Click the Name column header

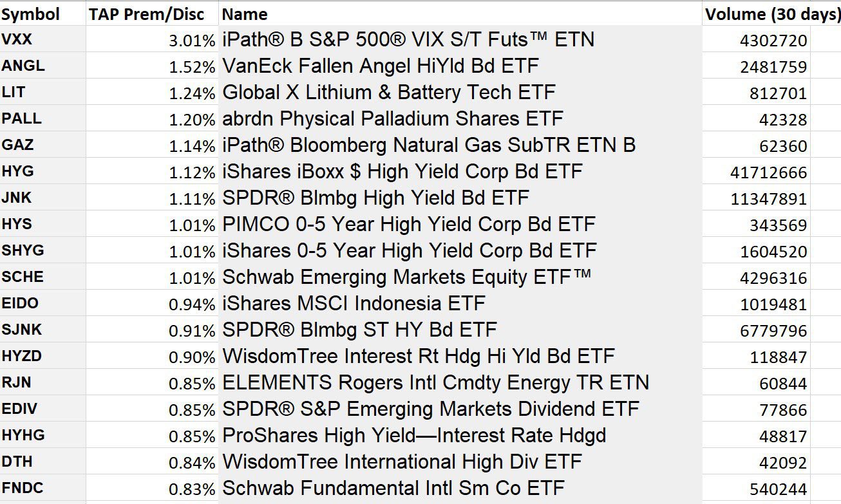point(245,14)
